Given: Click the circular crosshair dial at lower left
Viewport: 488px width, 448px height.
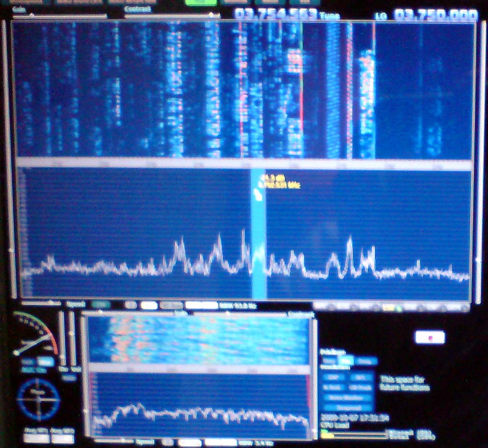Looking at the screenshot, I should (38, 399).
